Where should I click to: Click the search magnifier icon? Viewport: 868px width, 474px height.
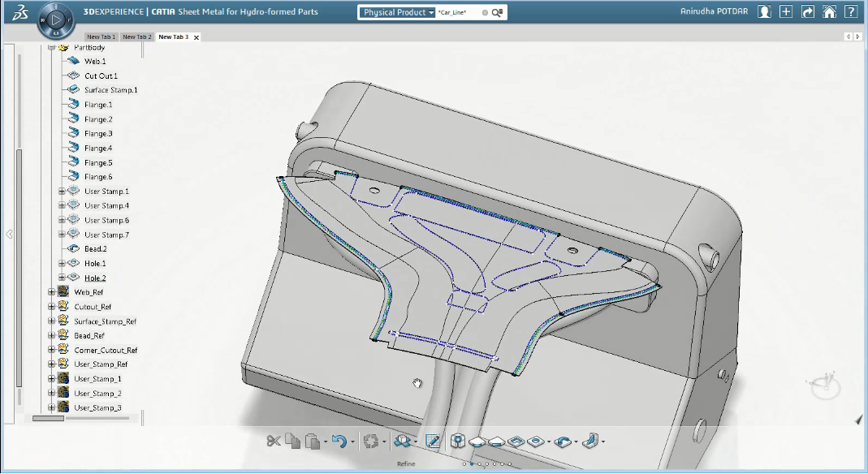click(497, 12)
